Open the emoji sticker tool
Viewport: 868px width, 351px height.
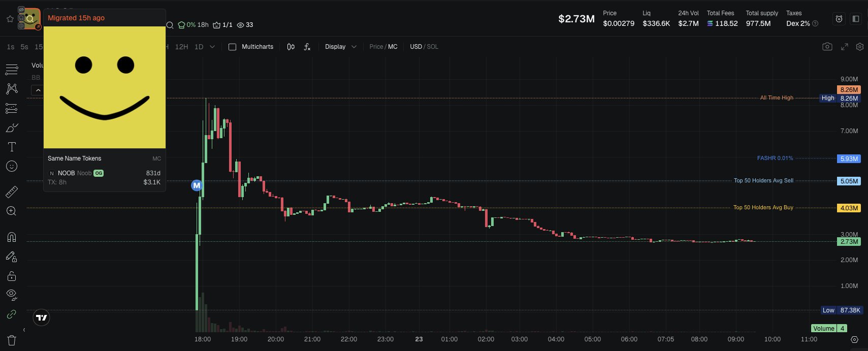[x=12, y=167]
